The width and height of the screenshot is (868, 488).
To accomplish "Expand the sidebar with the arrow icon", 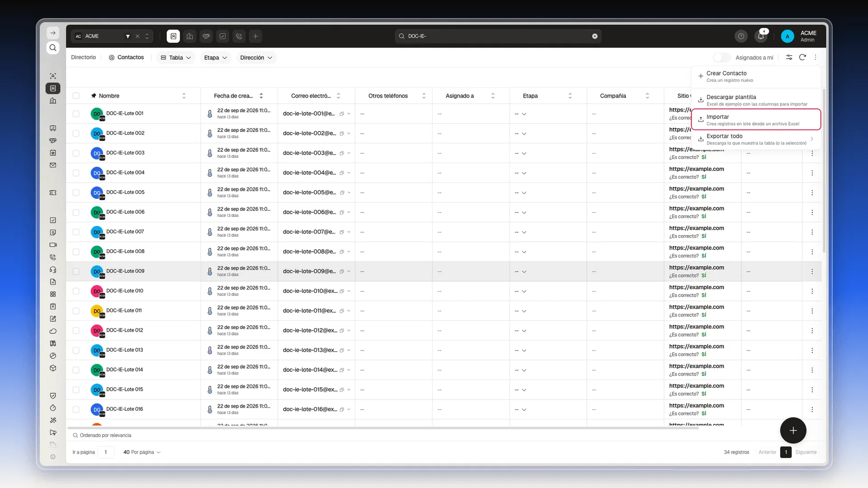I will coord(53,33).
